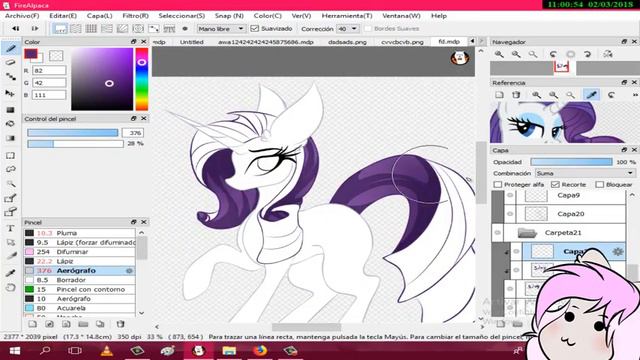
Task: Select the Gradient tool
Action: 11,138
